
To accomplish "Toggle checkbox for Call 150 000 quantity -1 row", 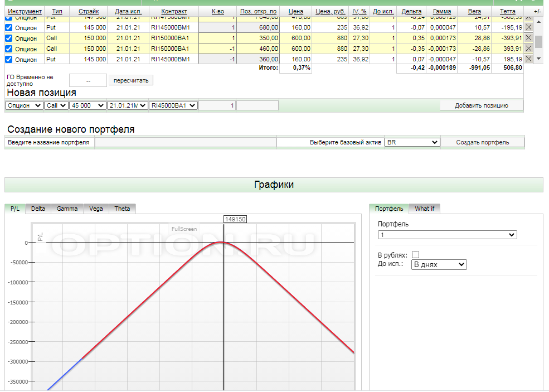I will (x=8, y=49).
